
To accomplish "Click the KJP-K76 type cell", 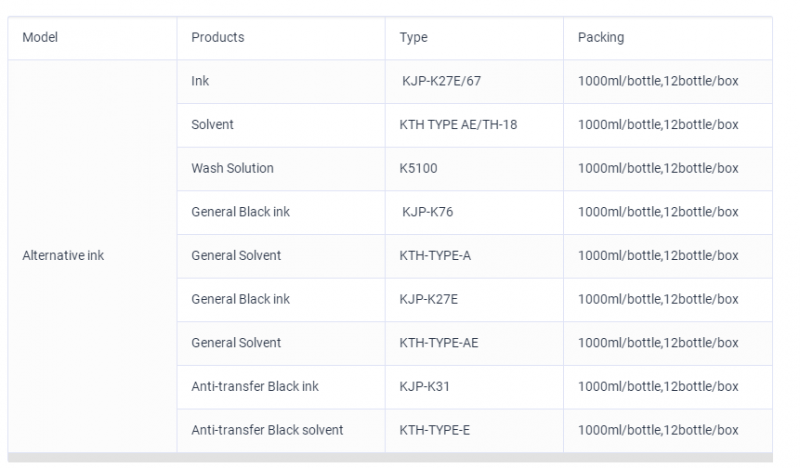I will (x=474, y=213).
